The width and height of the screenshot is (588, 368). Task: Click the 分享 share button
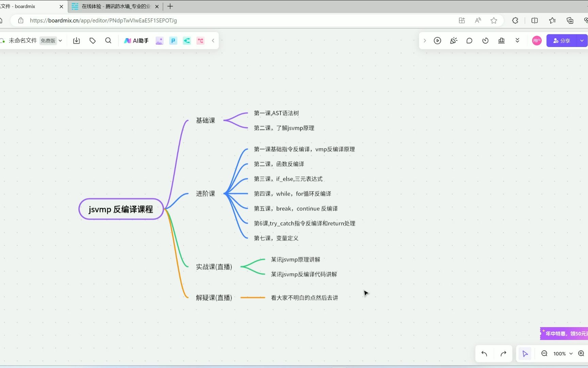coord(561,41)
